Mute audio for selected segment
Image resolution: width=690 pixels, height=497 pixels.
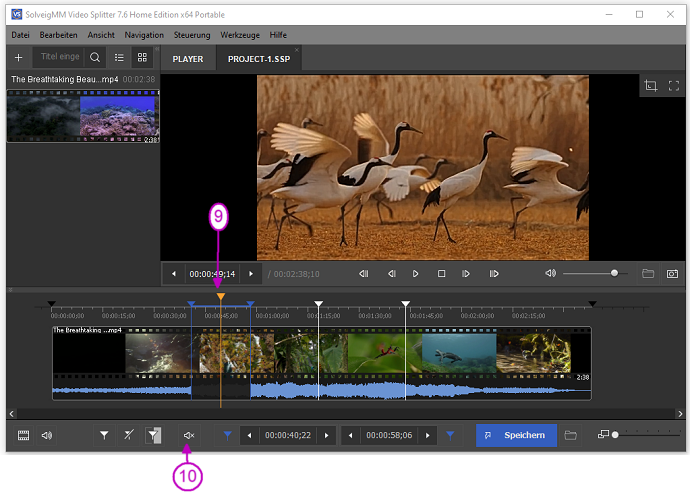[189, 435]
